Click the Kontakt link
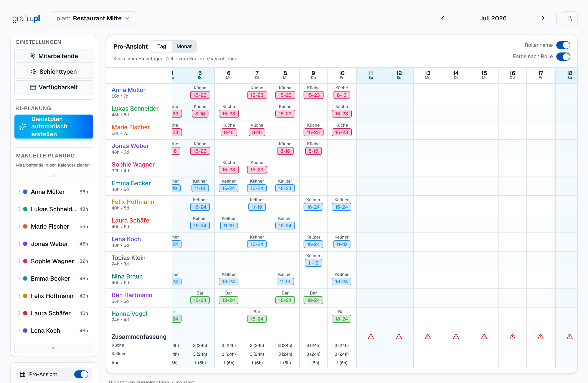This screenshot has height=383, width=588. click(x=185, y=381)
